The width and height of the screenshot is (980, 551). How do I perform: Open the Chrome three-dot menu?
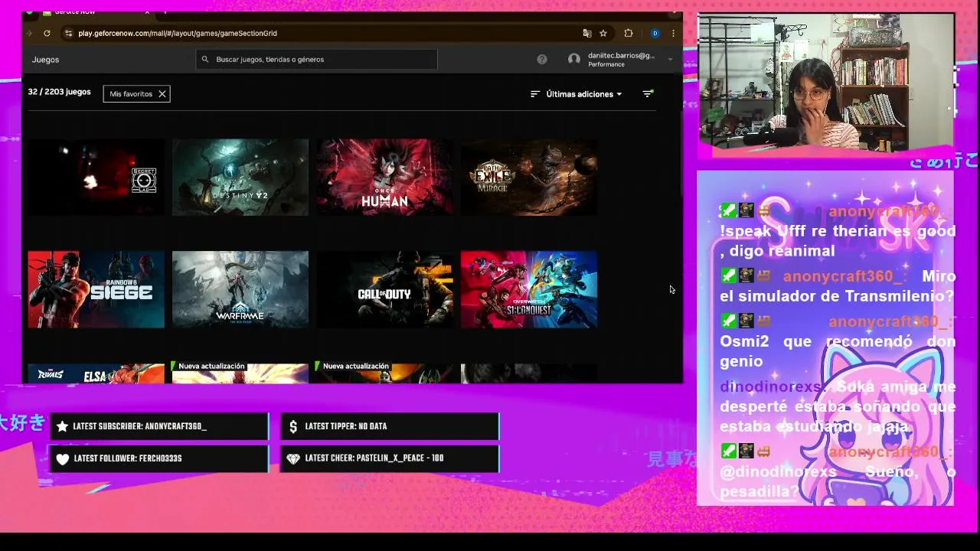[673, 34]
